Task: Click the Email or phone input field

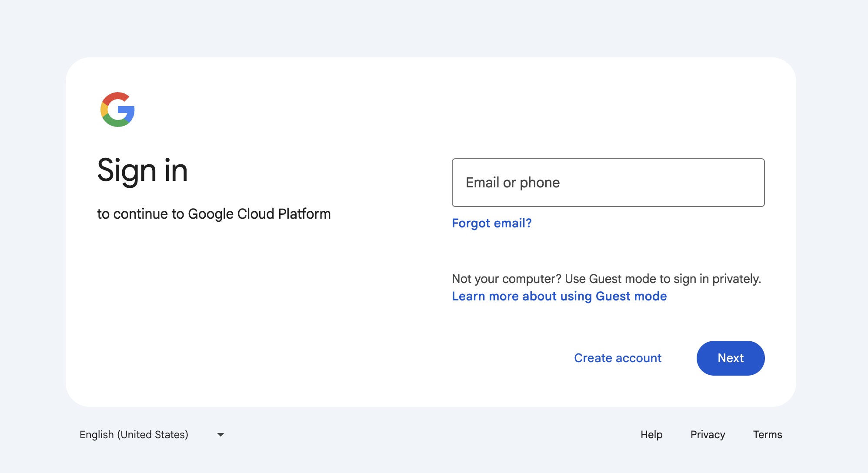Action: (x=608, y=182)
